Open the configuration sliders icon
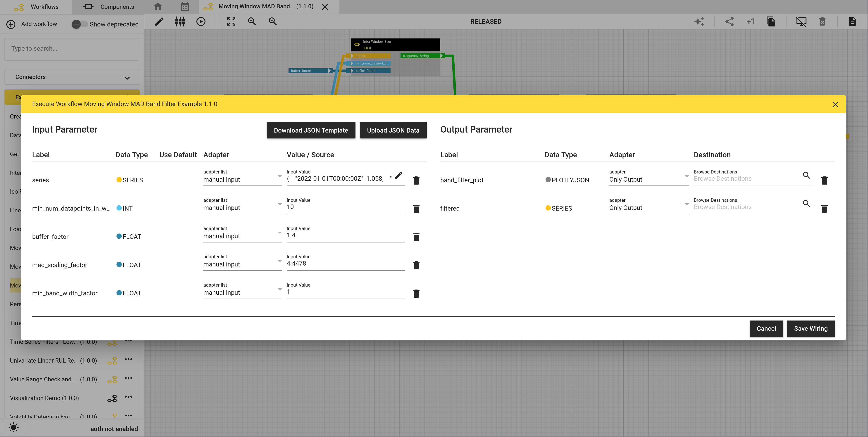Image resolution: width=868 pixels, height=437 pixels. point(180,21)
